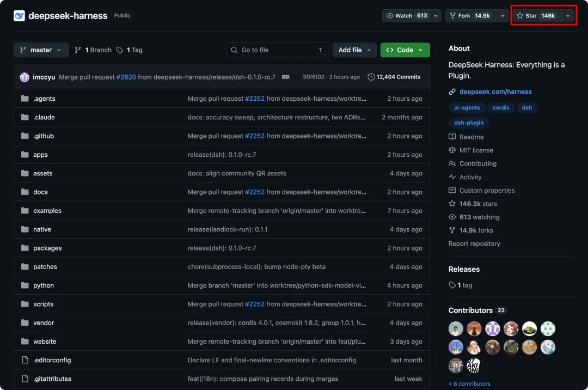Click the deepseek-harness repository avatar icon
588x390 pixels.
tap(19, 15)
